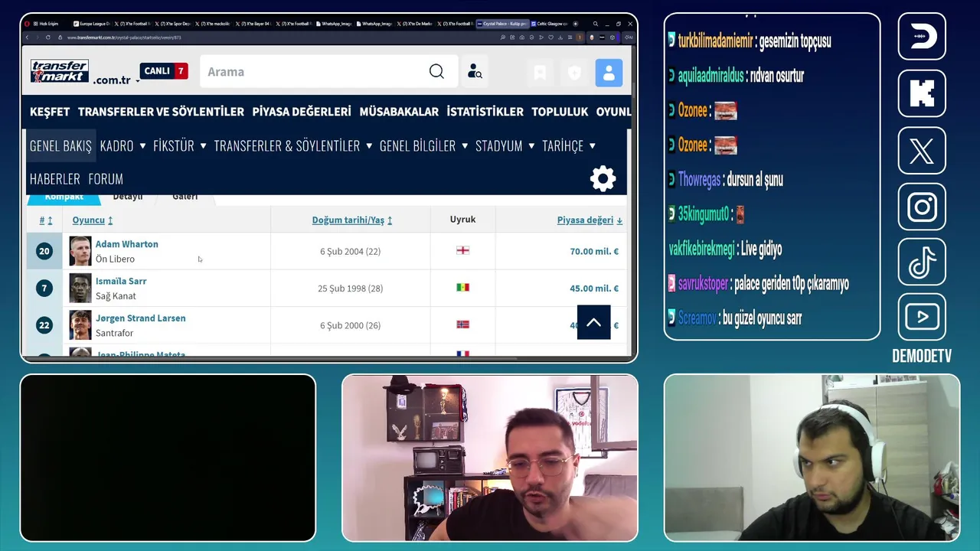Click the birth date 6 Şub 2004 (22)

[350, 252]
